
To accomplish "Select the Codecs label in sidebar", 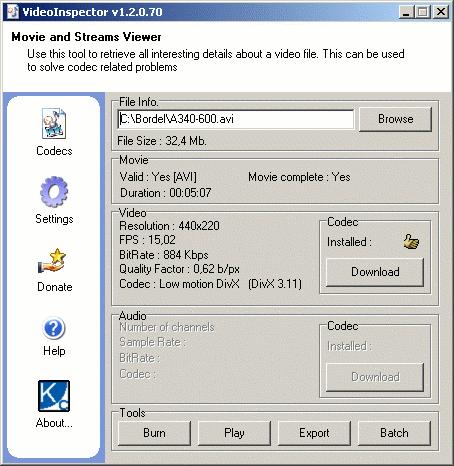I will pyautogui.click(x=54, y=151).
